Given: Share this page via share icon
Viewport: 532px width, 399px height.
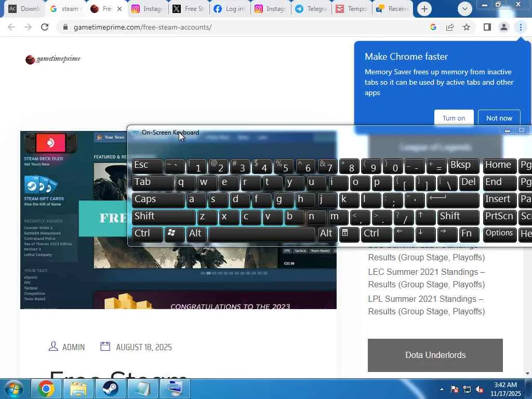Looking at the screenshot, I should click(x=450, y=27).
